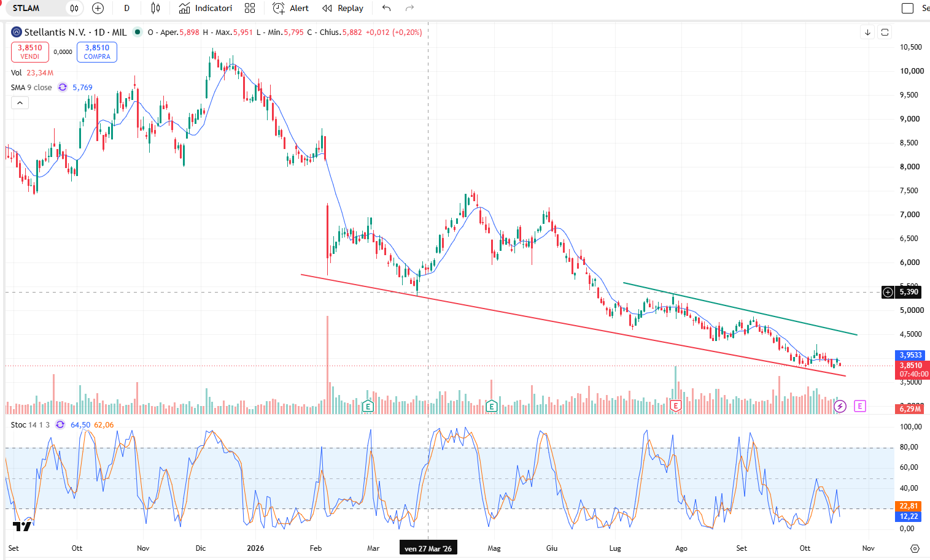
Task: Click the plus icon at price 5,390
Action: pyautogui.click(x=888, y=292)
